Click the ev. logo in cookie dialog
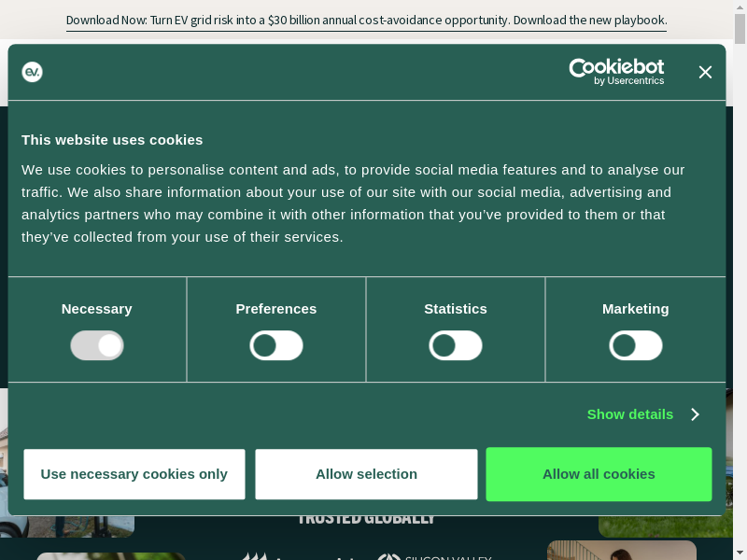This screenshot has width=747, height=560. tap(33, 72)
